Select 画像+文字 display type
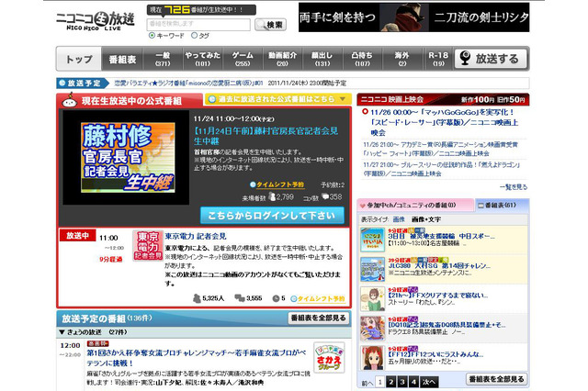The height and width of the screenshot is (391, 588). pyautogui.click(x=426, y=219)
